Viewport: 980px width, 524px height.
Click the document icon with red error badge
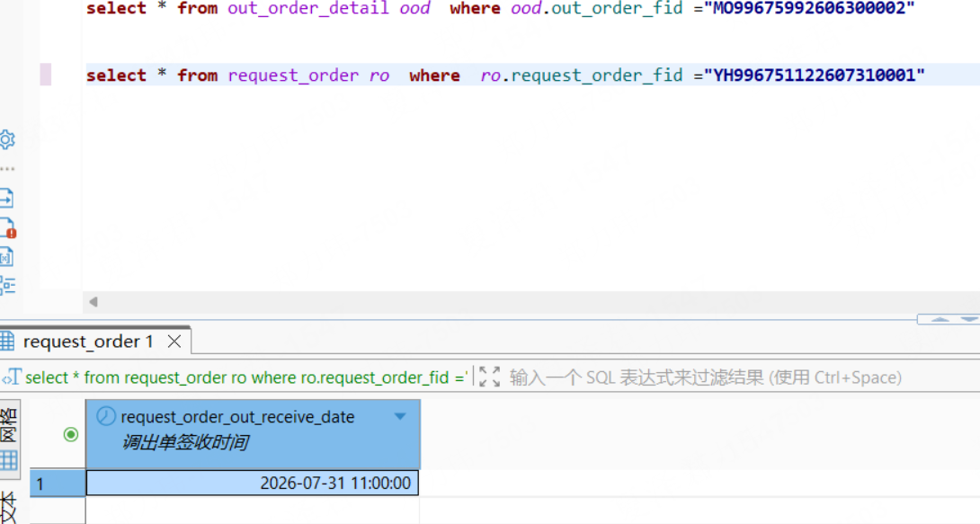click(x=7, y=228)
